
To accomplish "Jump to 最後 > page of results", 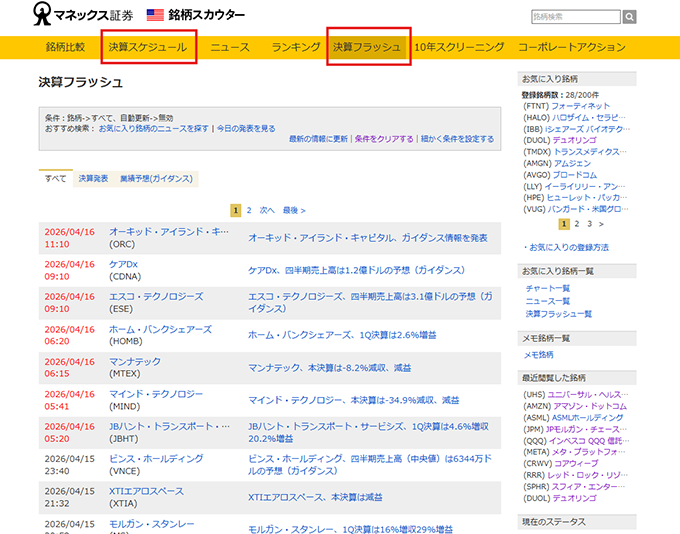I will (x=294, y=210).
